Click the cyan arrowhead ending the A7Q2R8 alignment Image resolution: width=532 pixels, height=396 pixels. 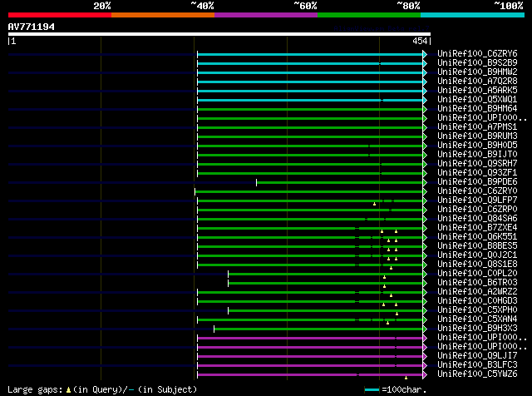425,82
